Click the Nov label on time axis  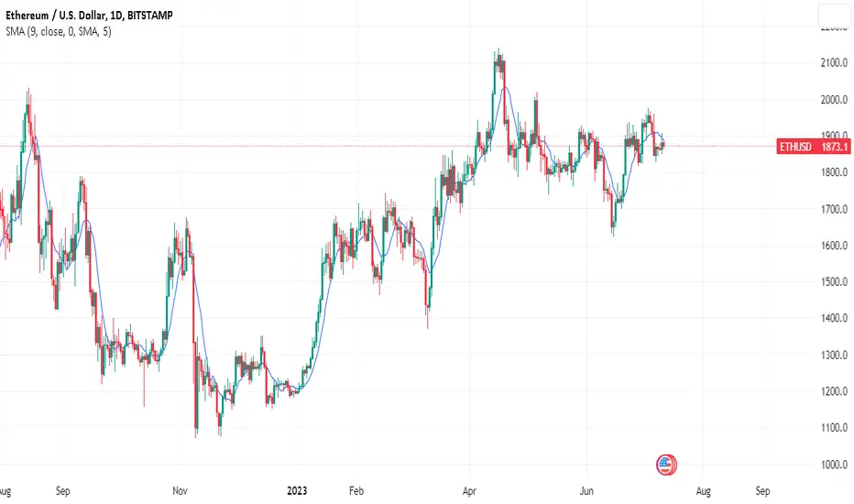pyautogui.click(x=180, y=490)
